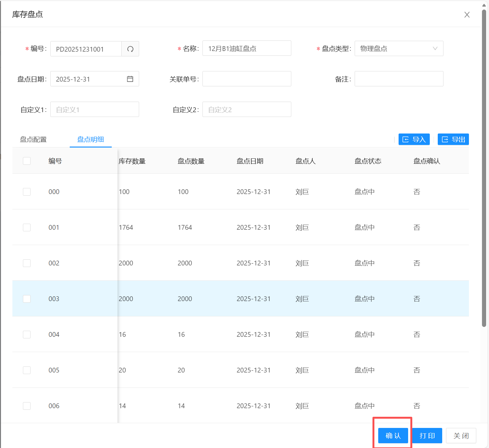Click the refresh icon beside the 编号 field
The image size is (489, 448).
coord(130,49)
